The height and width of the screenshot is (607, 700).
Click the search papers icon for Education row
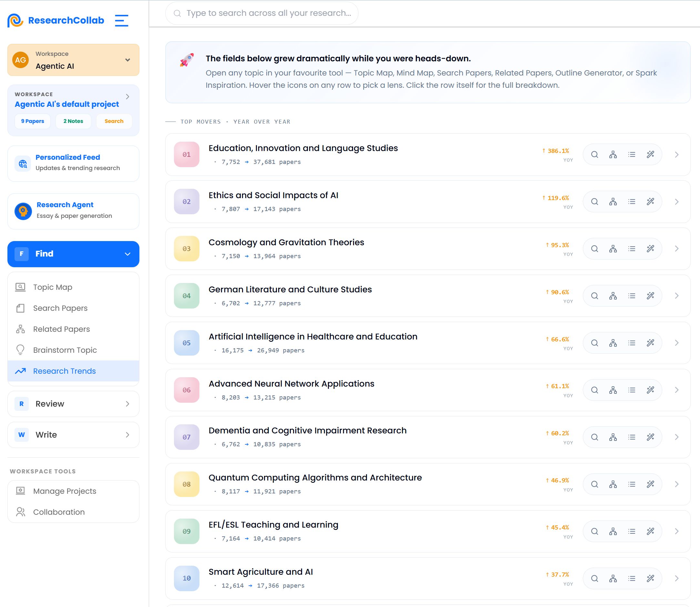click(594, 155)
